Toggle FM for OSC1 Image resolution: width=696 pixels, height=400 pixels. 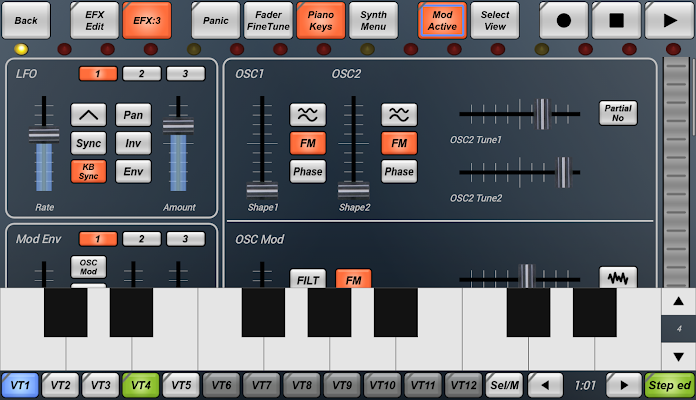308,143
